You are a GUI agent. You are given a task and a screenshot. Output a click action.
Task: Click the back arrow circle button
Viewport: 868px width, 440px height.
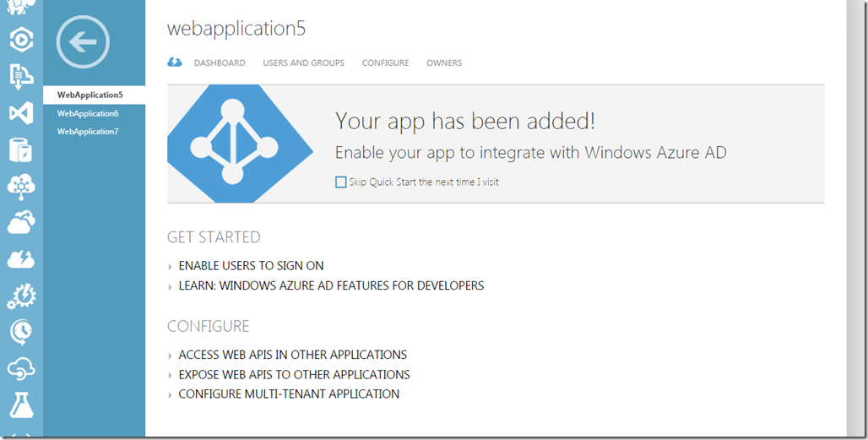[x=83, y=42]
